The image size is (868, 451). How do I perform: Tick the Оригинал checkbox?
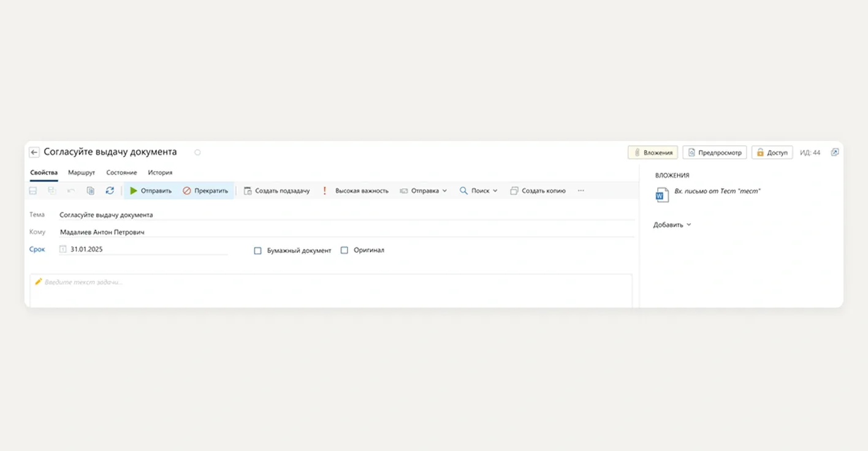pos(345,251)
